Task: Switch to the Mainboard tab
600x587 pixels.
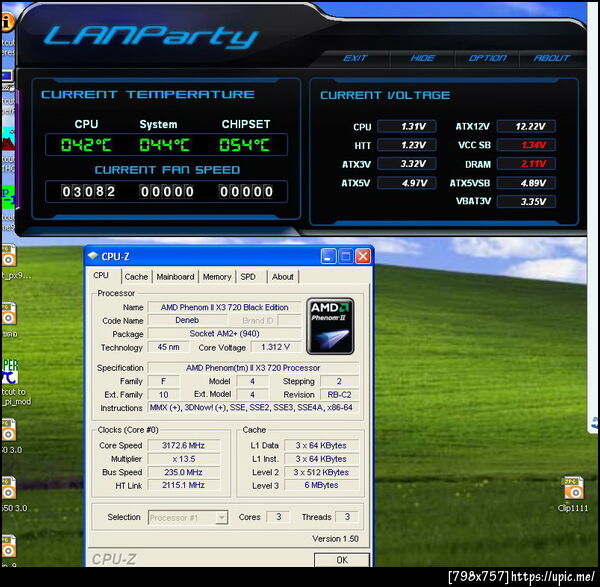Action: click(x=175, y=277)
